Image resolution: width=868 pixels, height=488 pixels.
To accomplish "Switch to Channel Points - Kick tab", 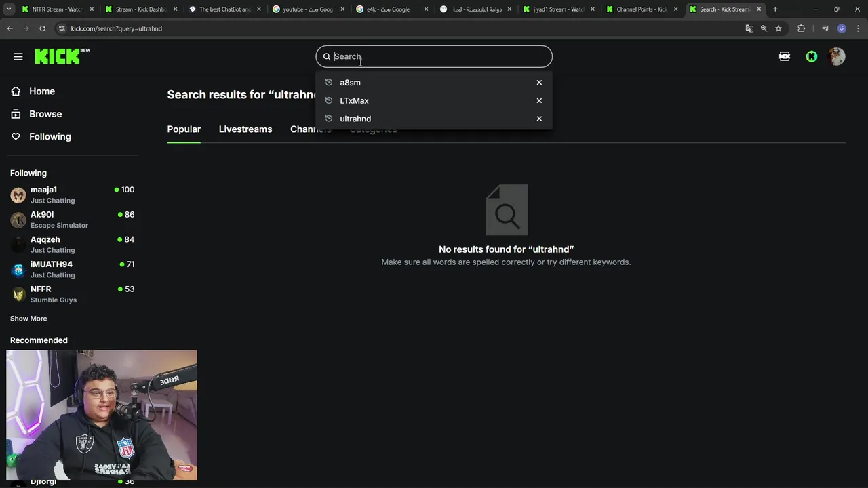I will click(x=642, y=9).
